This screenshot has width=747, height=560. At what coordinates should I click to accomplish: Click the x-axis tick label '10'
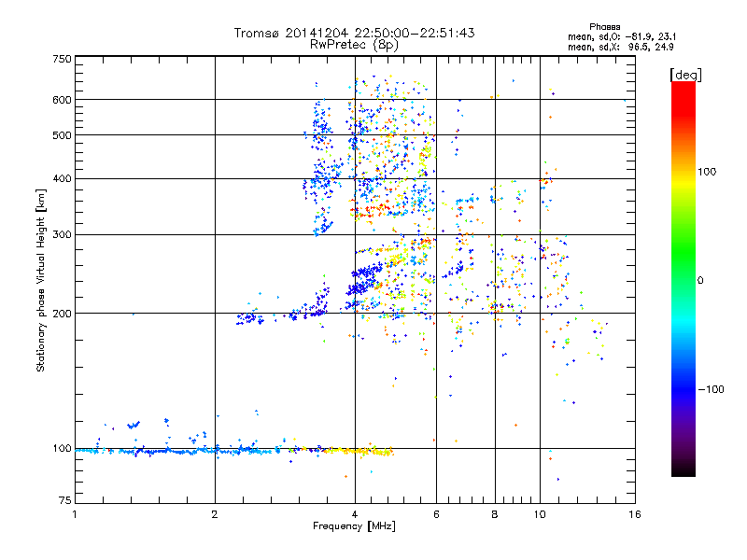point(540,514)
